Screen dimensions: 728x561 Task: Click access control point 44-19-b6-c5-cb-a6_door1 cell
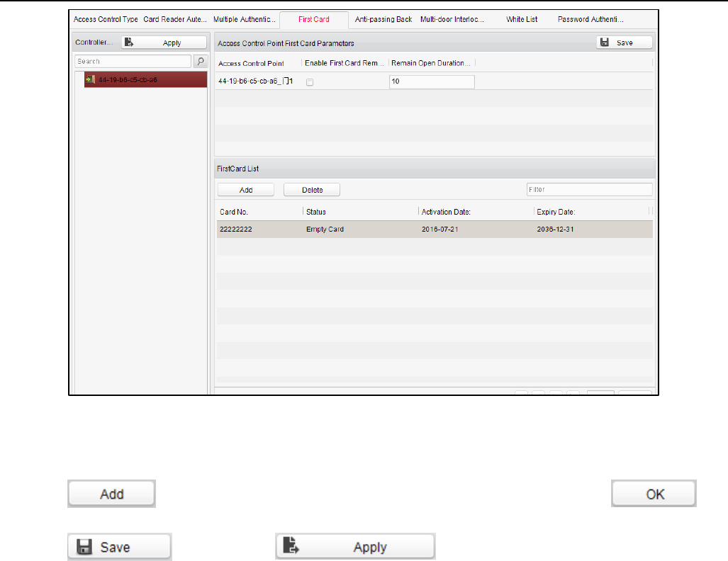[256, 81]
